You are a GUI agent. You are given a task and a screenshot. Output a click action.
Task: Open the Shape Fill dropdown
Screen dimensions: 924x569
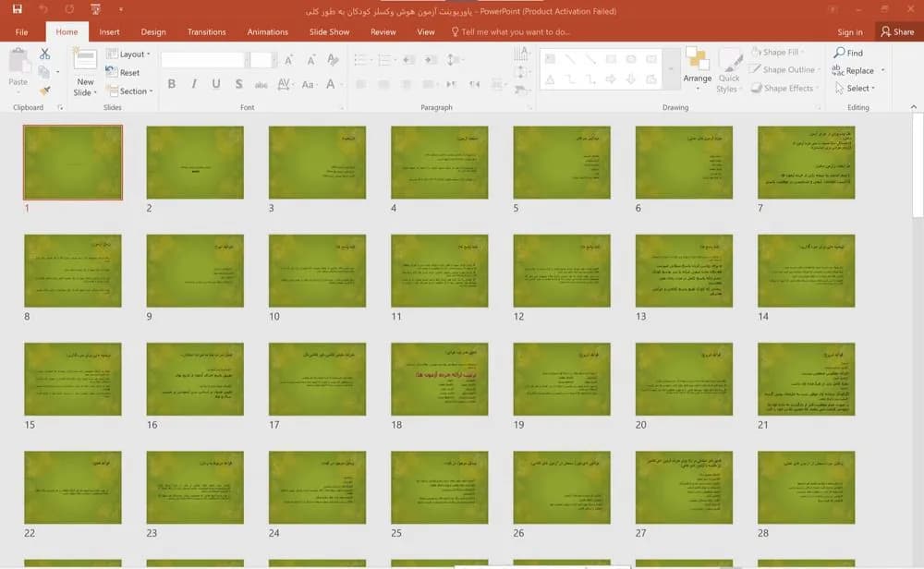click(x=778, y=53)
